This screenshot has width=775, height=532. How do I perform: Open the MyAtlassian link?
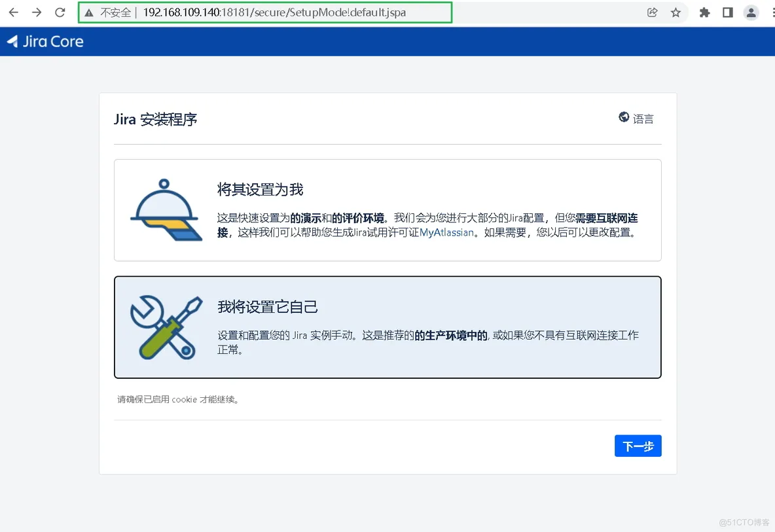point(447,232)
